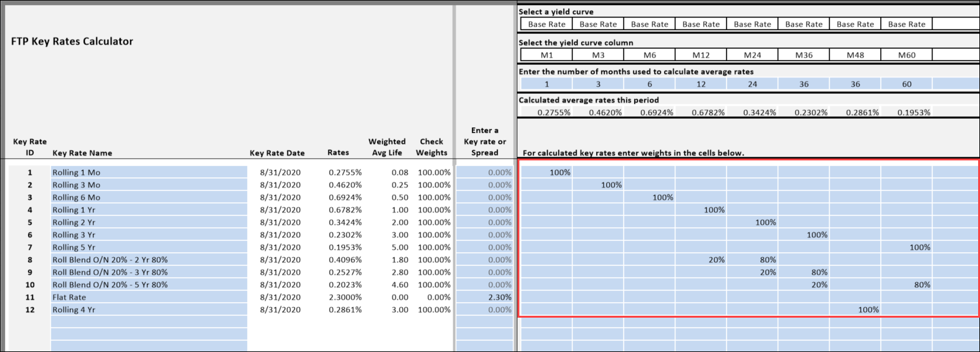
Task: Select Roll Blend O/N 20% - 3 Yr 80% cell
Action: click(149, 272)
